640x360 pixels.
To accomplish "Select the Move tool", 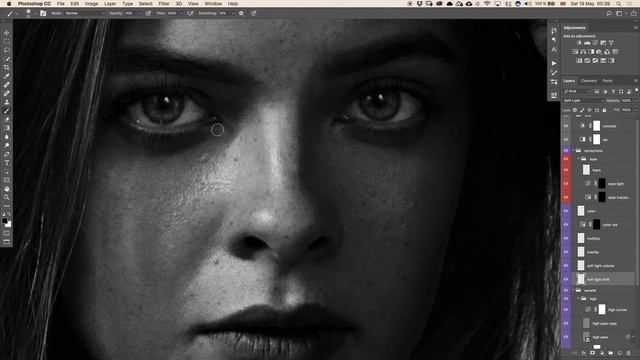I will (x=7, y=33).
